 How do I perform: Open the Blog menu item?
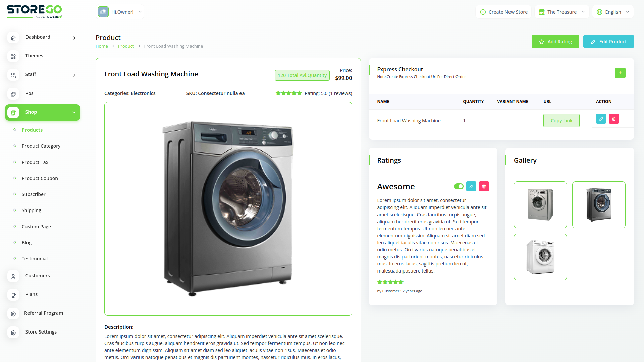[26, 242]
